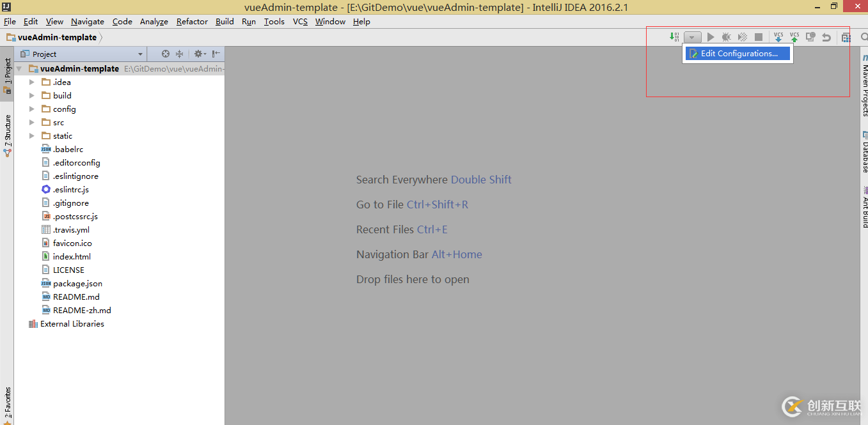This screenshot has height=425, width=868.
Task: Open the Run menu
Action: [249, 21]
